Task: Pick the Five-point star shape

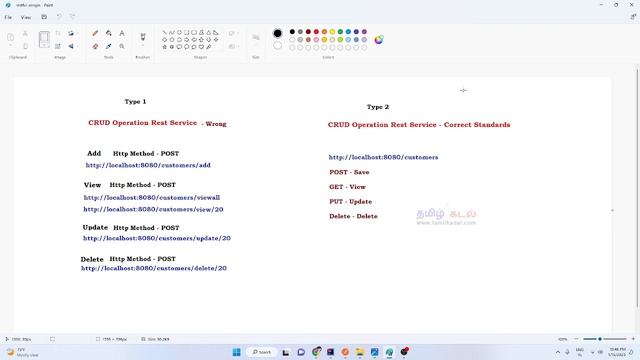Action: click(164, 47)
